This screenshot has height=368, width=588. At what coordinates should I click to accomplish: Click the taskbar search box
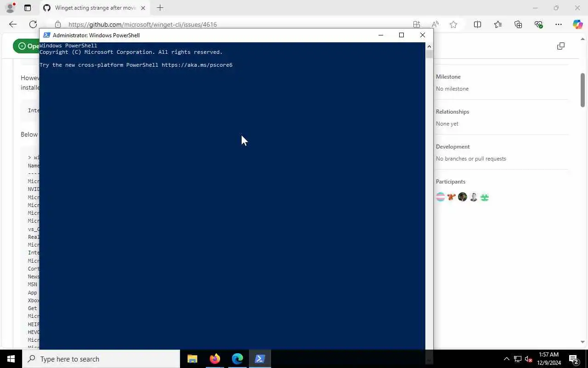click(x=101, y=359)
